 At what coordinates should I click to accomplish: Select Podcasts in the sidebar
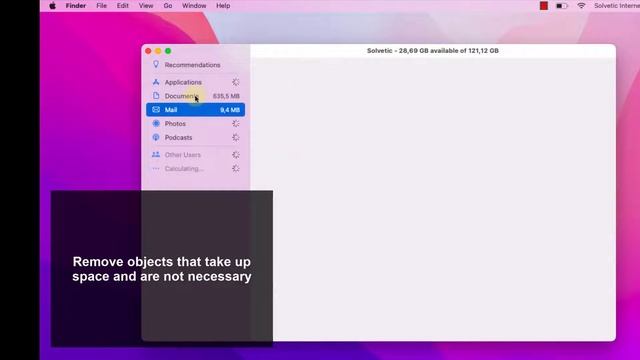tap(196, 138)
